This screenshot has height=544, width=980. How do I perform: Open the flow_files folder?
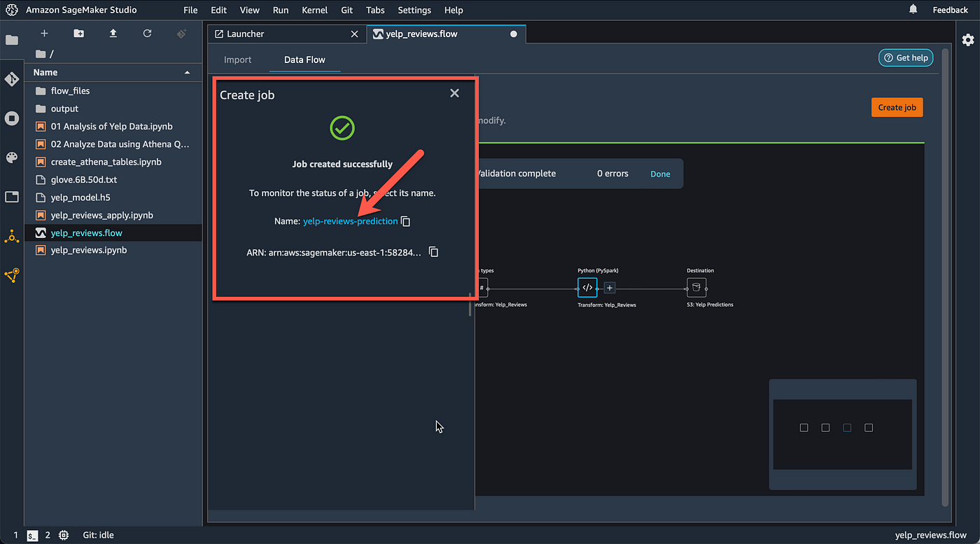(113, 91)
